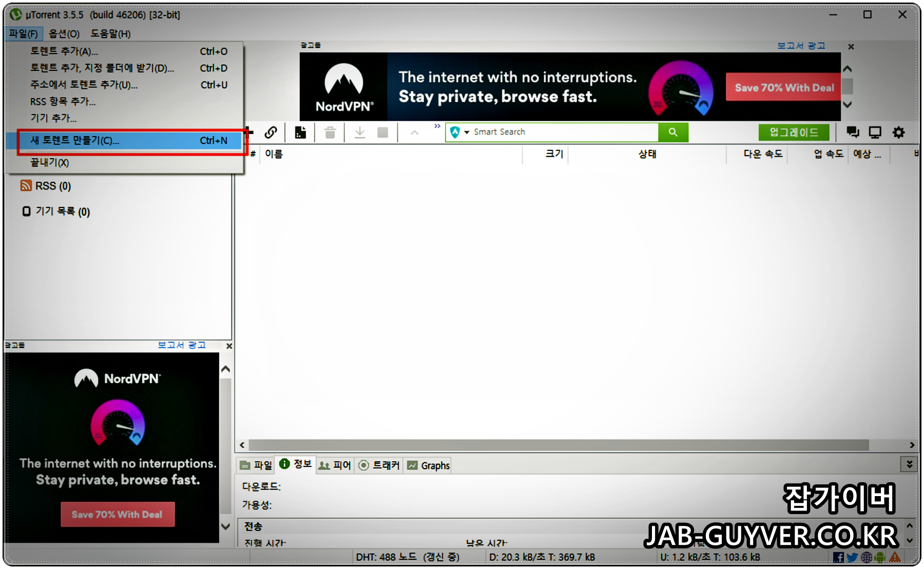Open the chat bubbles icon in toolbar
This screenshot has height=569, width=924.
pyautogui.click(x=853, y=132)
